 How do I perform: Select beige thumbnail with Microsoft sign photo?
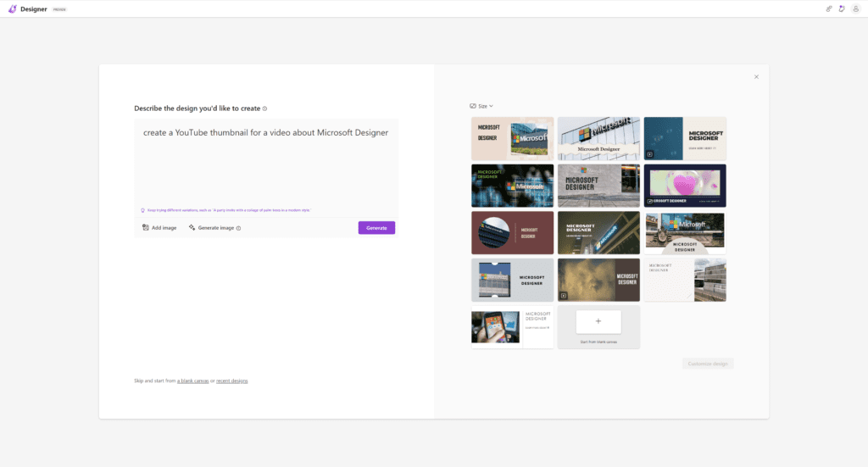click(512, 138)
